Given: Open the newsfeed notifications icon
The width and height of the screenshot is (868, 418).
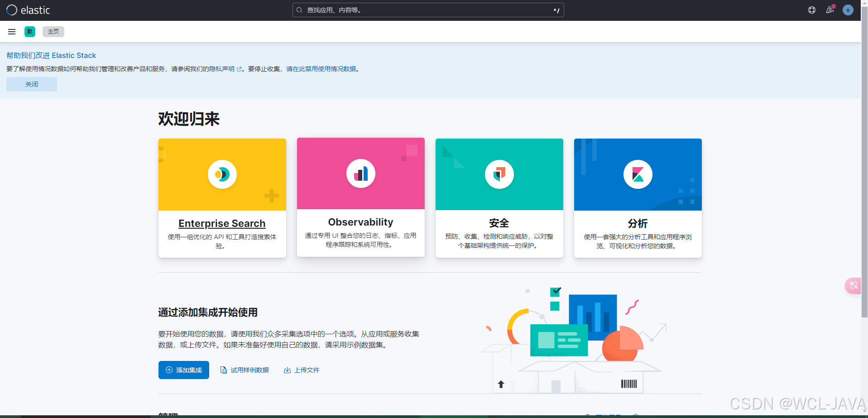Looking at the screenshot, I should [830, 10].
